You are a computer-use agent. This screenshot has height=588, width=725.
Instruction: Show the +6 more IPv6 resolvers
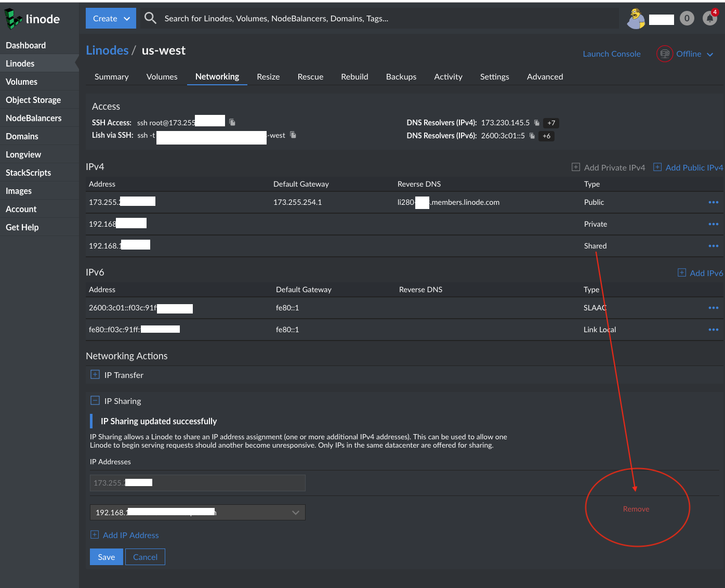pos(546,136)
